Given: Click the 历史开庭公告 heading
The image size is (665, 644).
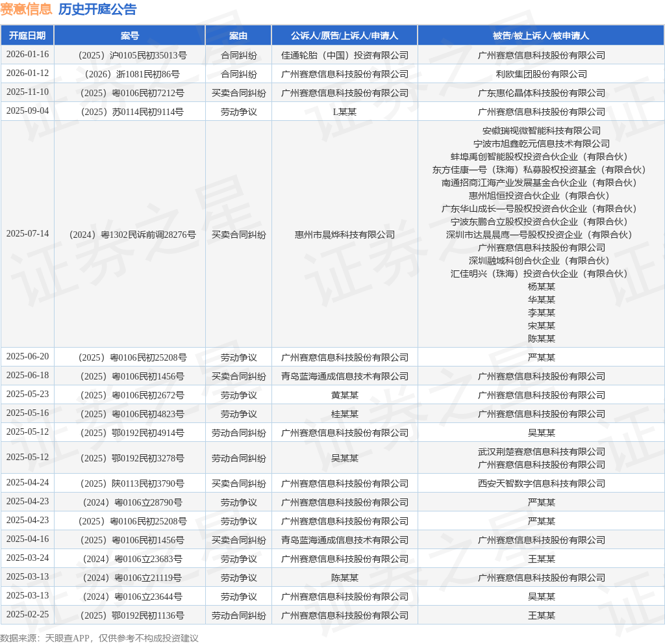Looking at the screenshot, I should (97, 9).
